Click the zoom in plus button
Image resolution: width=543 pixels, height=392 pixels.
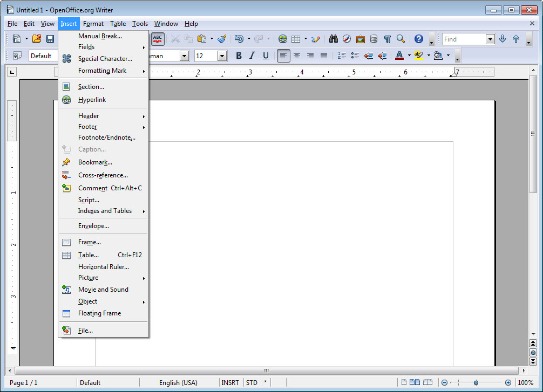click(508, 383)
